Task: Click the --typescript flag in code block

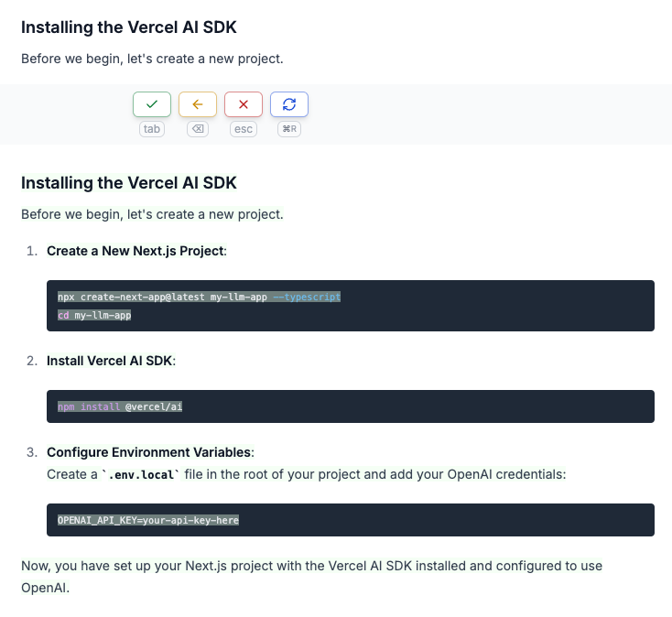Action: tap(307, 298)
